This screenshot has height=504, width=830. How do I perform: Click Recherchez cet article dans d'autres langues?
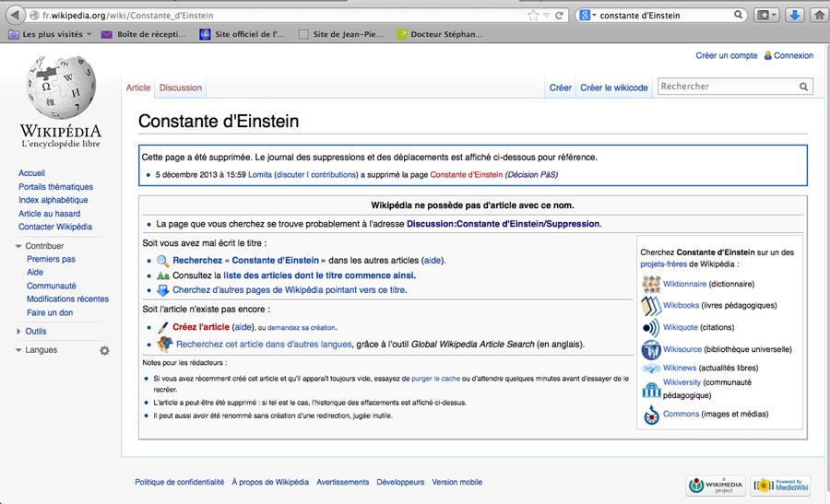click(264, 345)
